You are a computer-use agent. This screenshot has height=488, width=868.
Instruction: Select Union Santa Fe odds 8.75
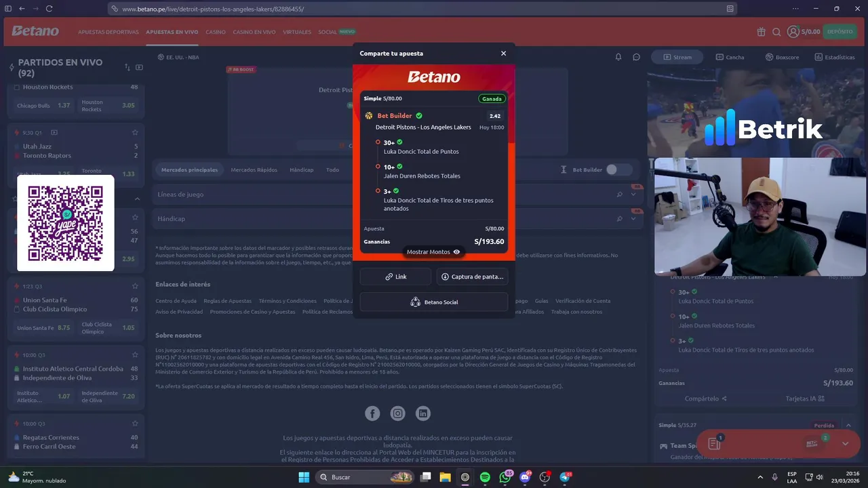click(x=43, y=328)
